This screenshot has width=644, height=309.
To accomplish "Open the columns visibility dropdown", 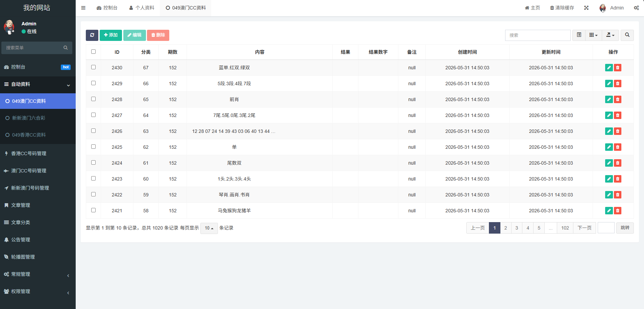I will pos(594,35).
